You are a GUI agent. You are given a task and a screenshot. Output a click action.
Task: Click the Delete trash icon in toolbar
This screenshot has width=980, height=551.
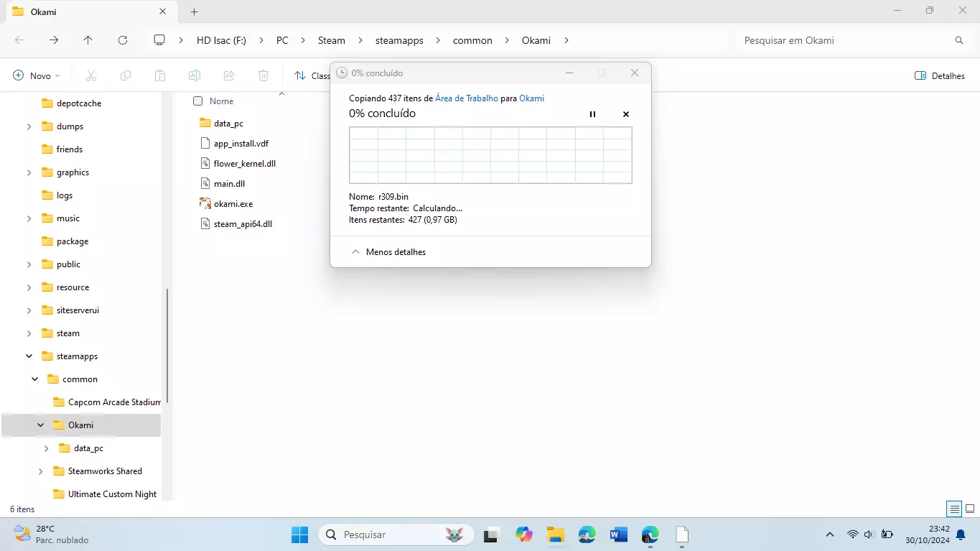pos(263,75)
